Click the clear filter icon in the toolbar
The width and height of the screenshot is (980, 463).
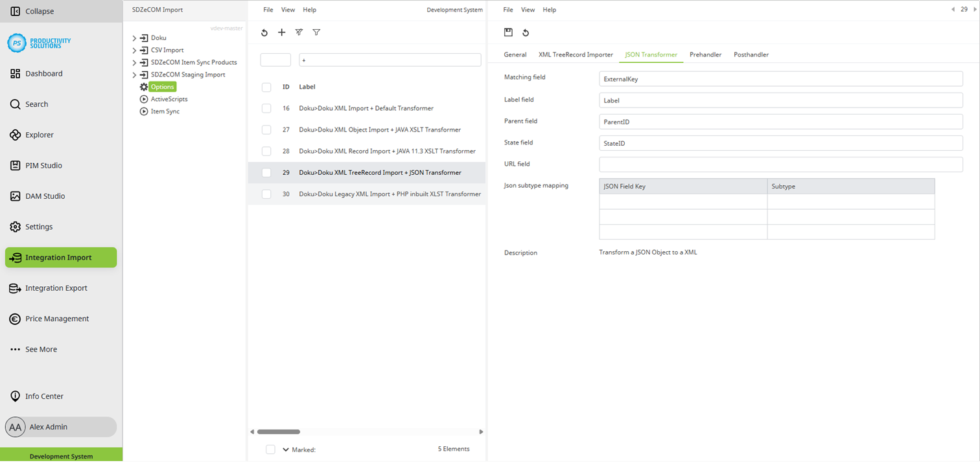pyautogui.click(x=299, y=32)
